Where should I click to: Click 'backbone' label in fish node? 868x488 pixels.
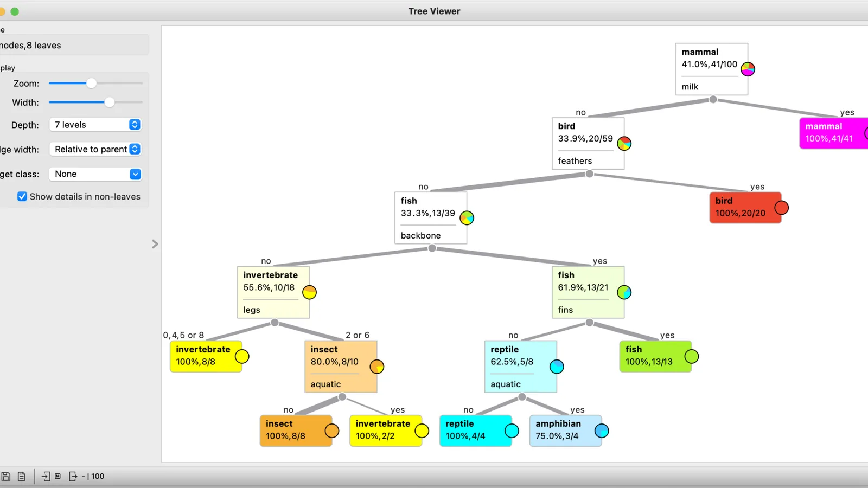click(420, 235)
